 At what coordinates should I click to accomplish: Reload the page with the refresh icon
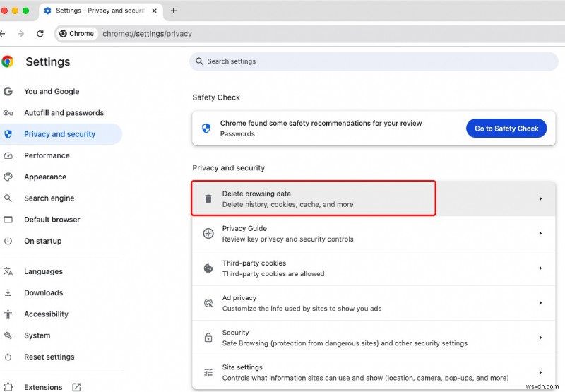[40, 33]
